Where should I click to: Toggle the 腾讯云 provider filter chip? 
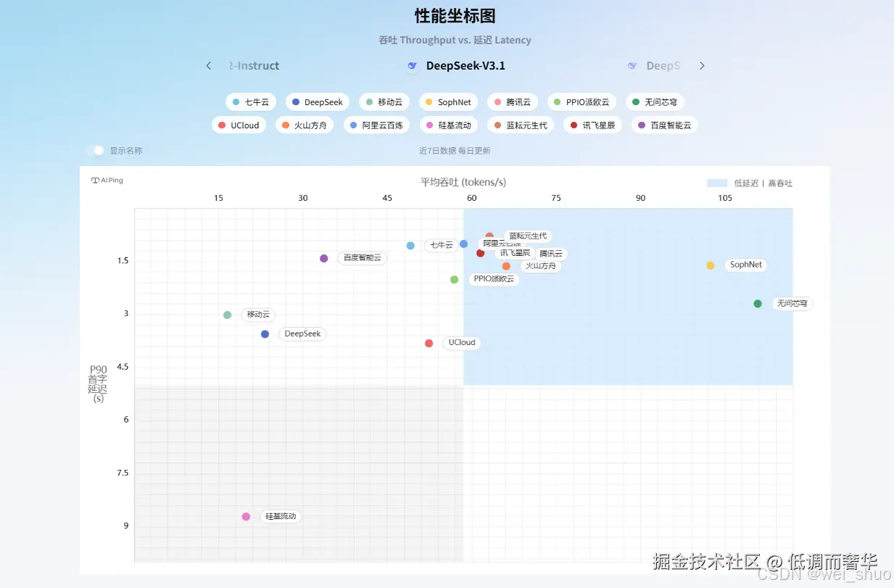(x=513, y=102)
